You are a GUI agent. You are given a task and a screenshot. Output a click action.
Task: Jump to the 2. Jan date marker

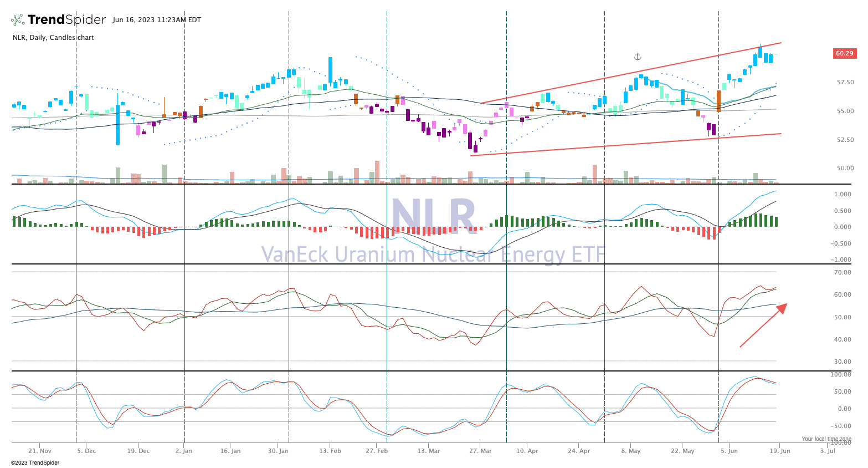coord(184,451)
